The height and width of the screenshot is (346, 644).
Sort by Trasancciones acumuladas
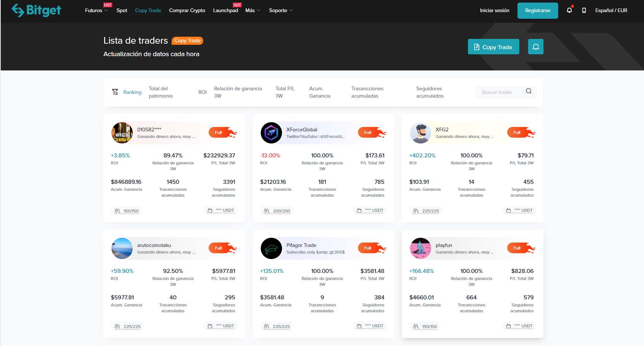pos(367,92)
